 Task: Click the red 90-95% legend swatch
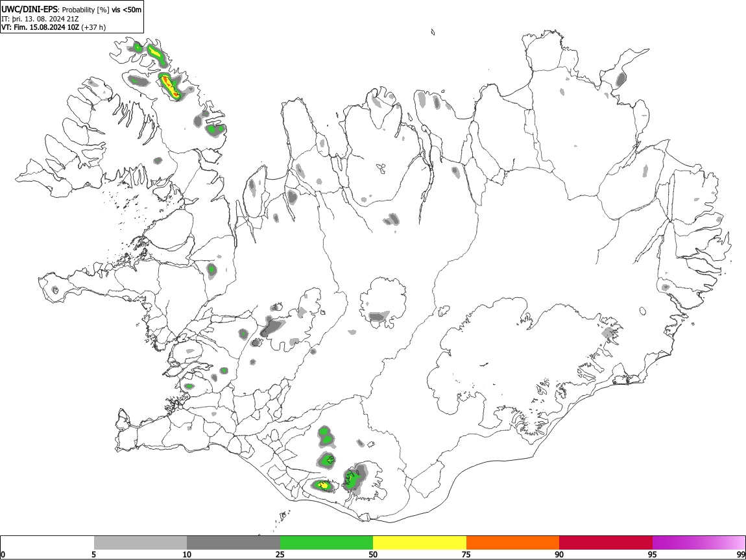pyautogui.click(x=606, y=543)
